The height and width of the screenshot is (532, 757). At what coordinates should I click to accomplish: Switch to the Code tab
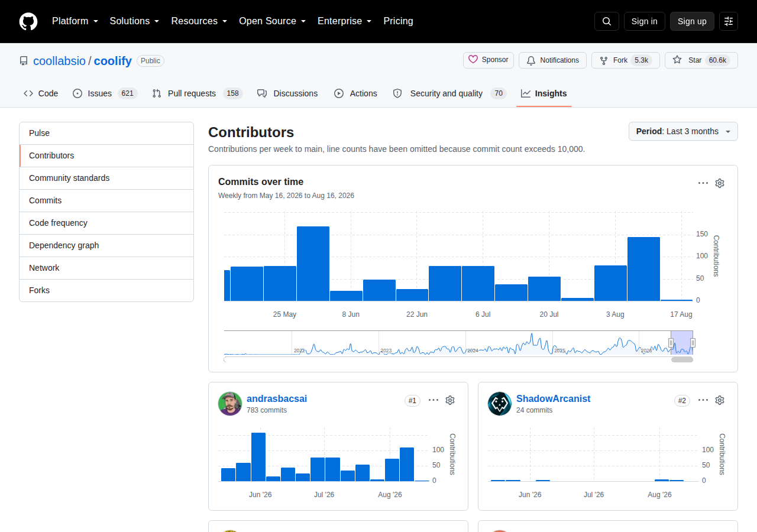[41, 93]
